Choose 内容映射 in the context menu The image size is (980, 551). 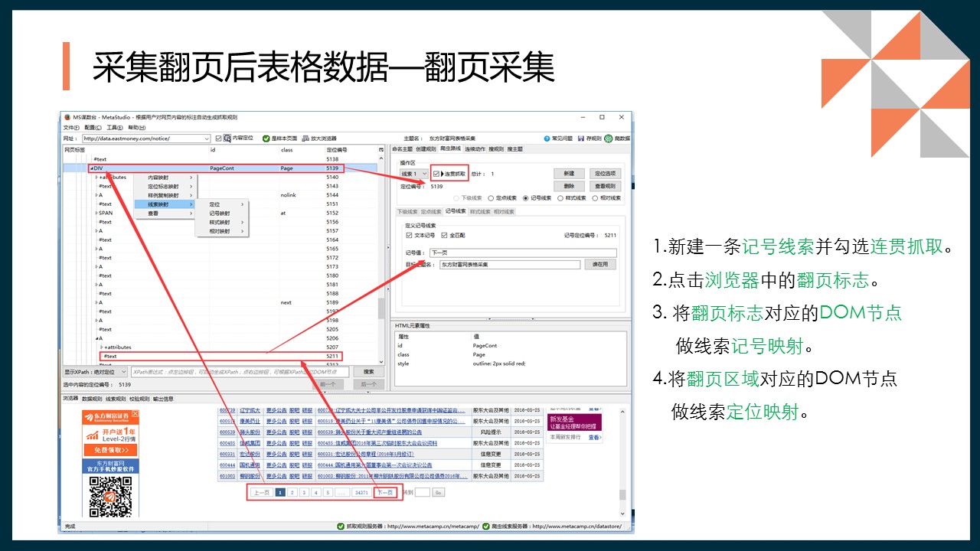(165, 178)
